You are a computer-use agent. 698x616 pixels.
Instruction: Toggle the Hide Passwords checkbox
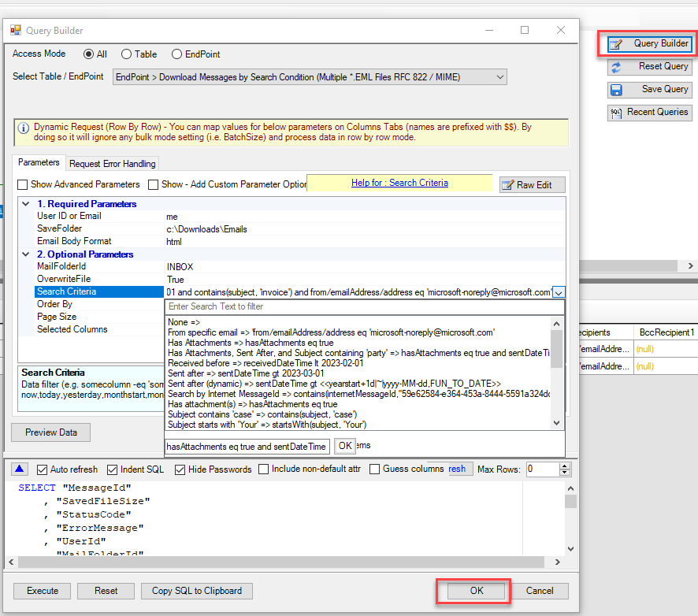[x=180, y=469]
